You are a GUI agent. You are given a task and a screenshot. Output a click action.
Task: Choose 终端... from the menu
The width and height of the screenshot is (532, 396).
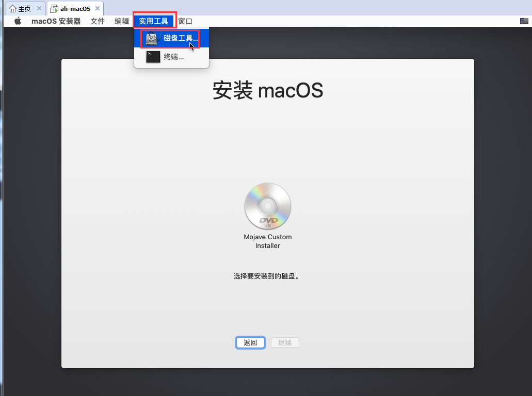click(x=174, y=57)
